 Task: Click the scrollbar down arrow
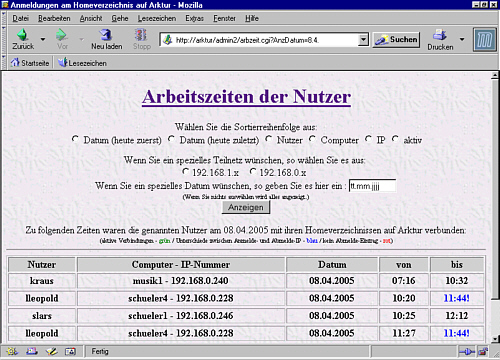[x=495, y=339]
